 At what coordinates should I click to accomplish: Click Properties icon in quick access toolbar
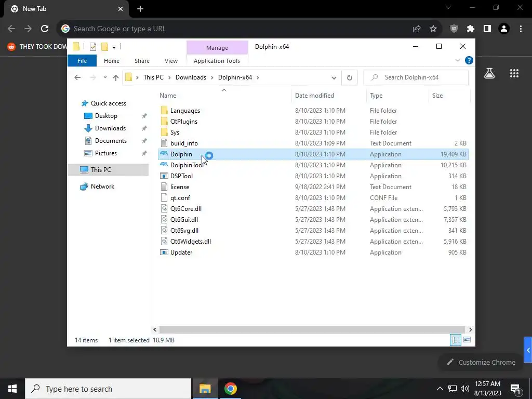point(93,46)
